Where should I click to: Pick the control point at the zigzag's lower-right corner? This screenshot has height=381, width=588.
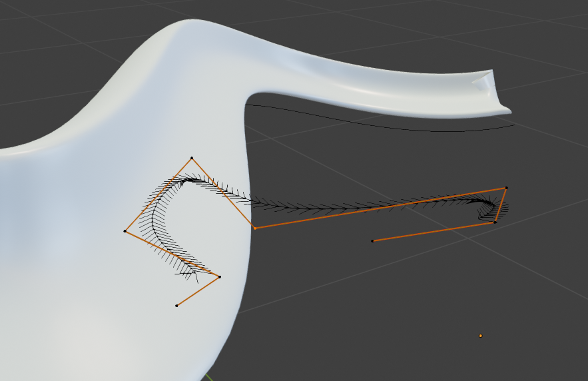point(219,276)
